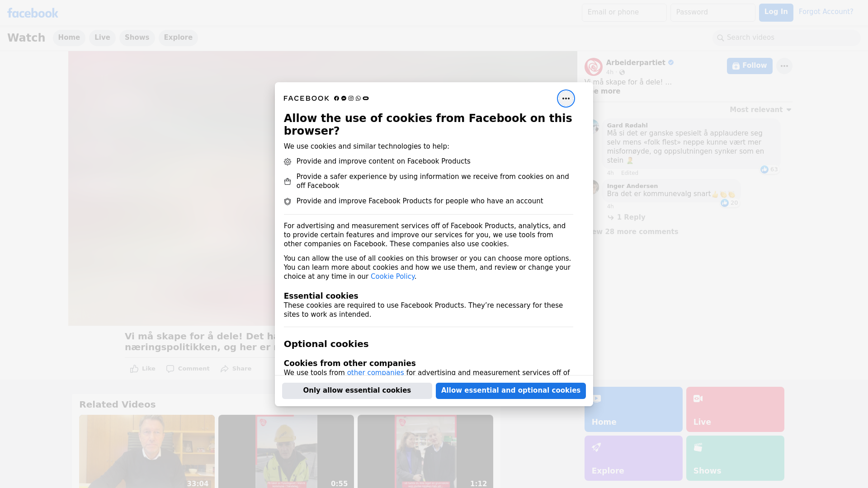
Task: Open the three-dot options in cookie dialog
Action: (566, 99)
